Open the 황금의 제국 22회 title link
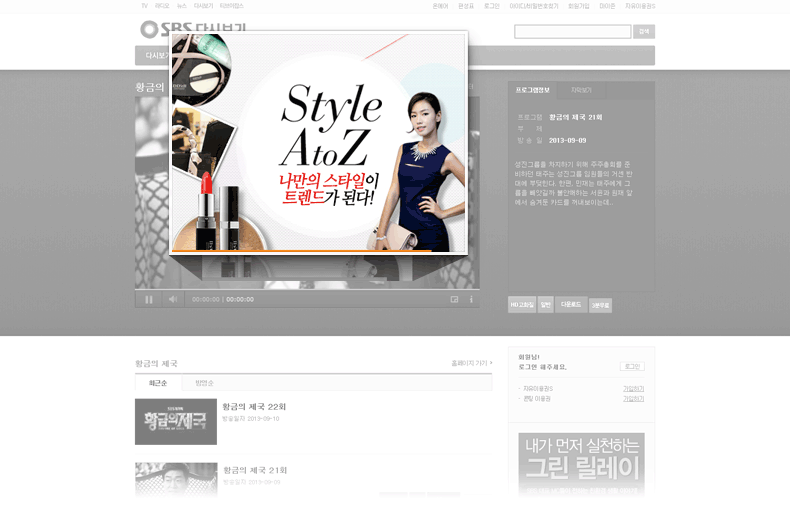The width and height of the screenshot is (790, 519). (x=254, y=407)
